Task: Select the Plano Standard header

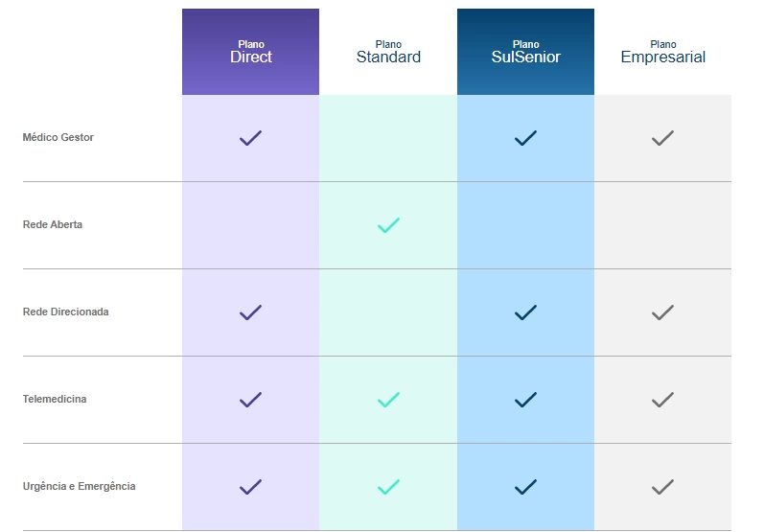Action: [388, 52]
